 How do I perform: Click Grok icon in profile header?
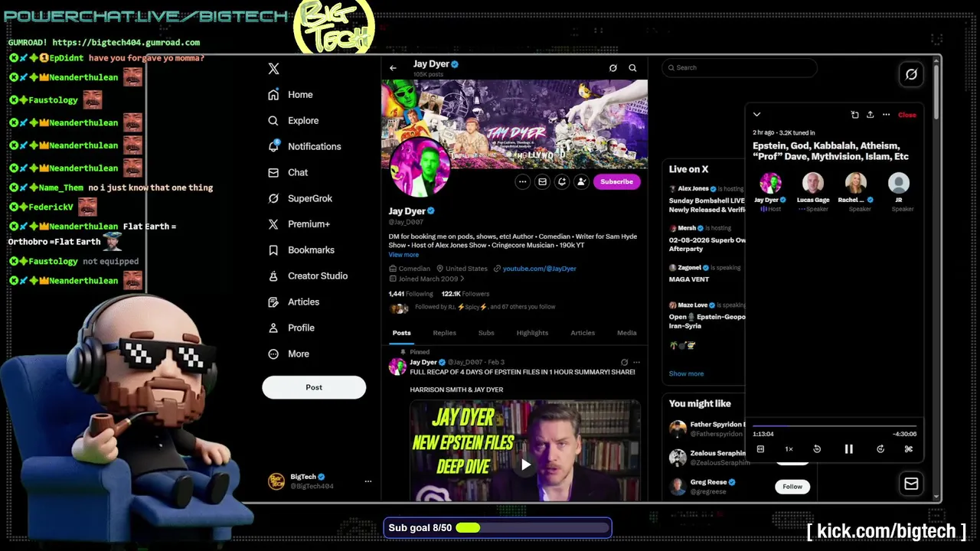pos(612,68)
